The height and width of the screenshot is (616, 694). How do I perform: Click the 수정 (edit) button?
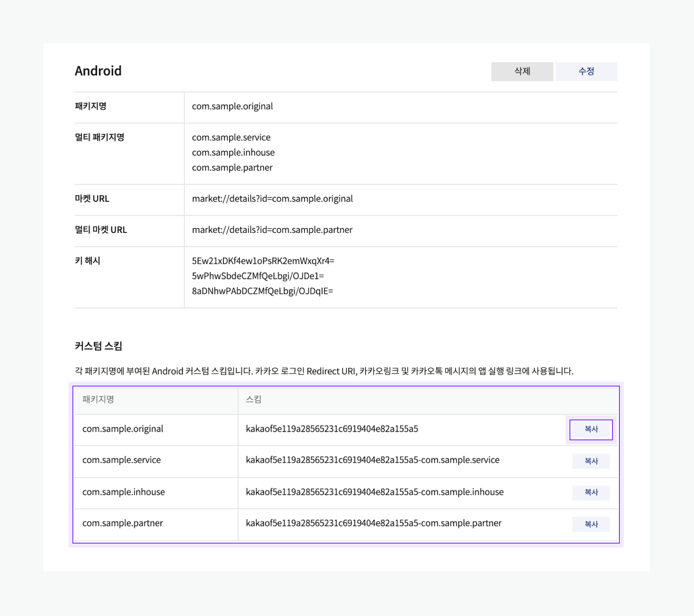[x=586, y=72]
